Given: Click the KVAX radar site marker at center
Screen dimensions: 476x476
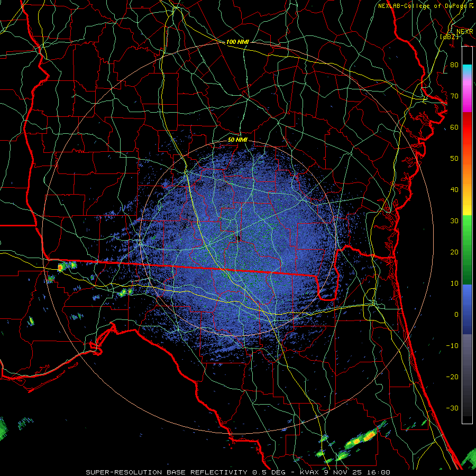Looking at the screenshot, I should (x=238, y=238).
